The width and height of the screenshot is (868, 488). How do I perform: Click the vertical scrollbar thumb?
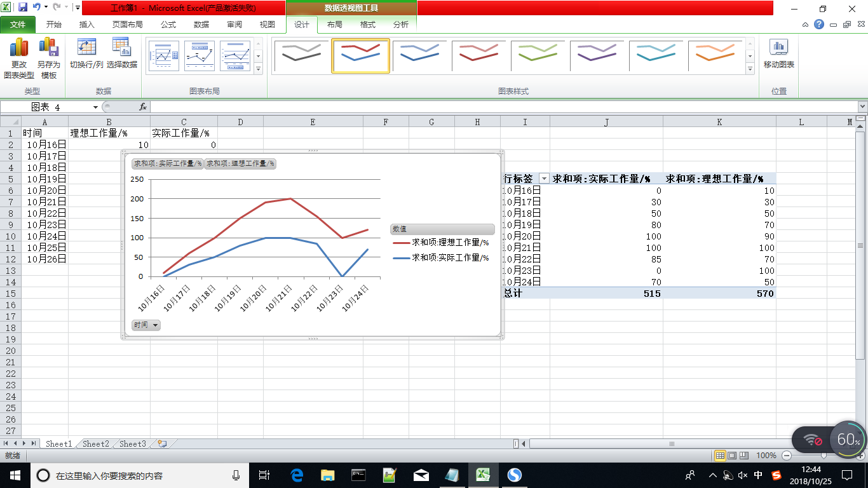coord(860,245)
